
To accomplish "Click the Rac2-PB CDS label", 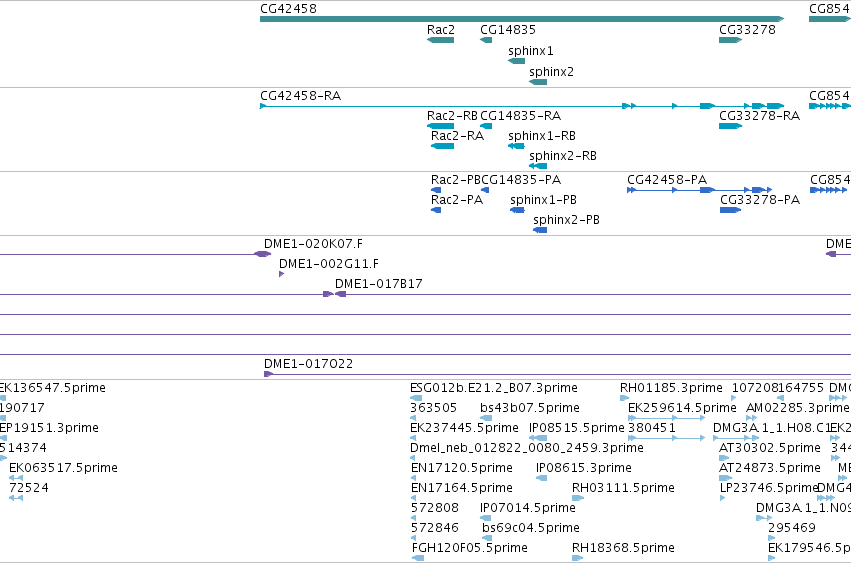I will [456, 180].
